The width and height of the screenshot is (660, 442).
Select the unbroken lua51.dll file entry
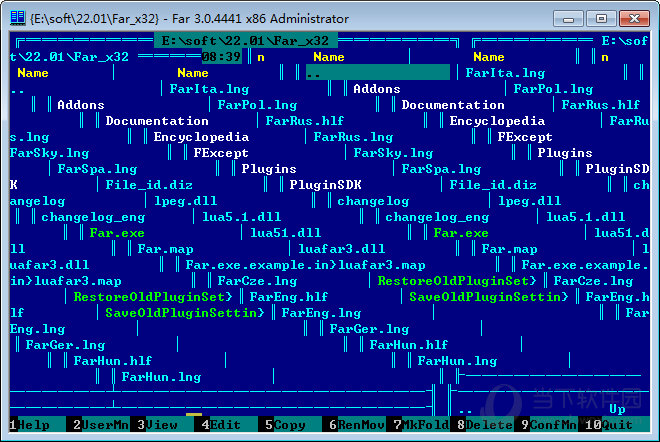point(285,233)
